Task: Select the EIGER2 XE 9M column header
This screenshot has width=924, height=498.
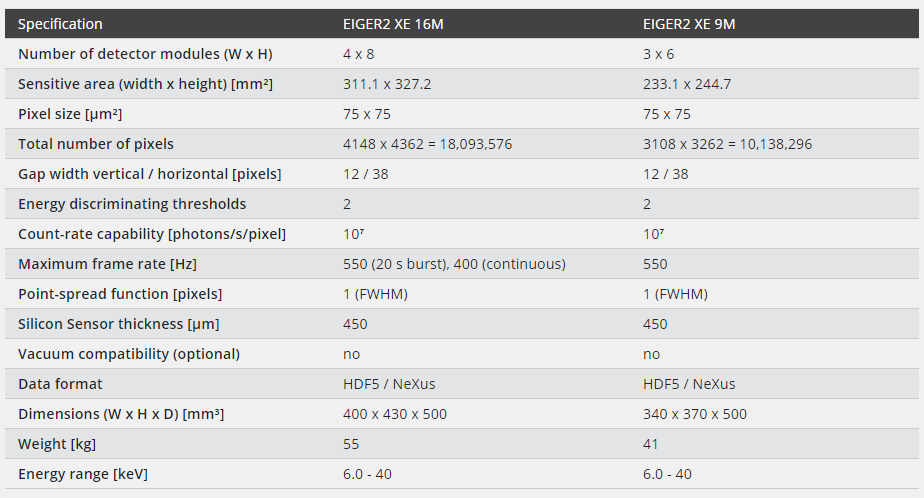Action: coord(689,24)
